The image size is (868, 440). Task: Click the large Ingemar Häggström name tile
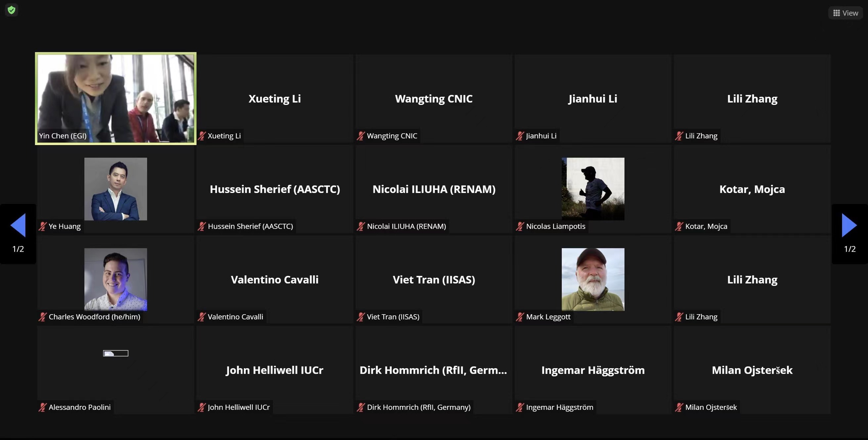[593, 370]
